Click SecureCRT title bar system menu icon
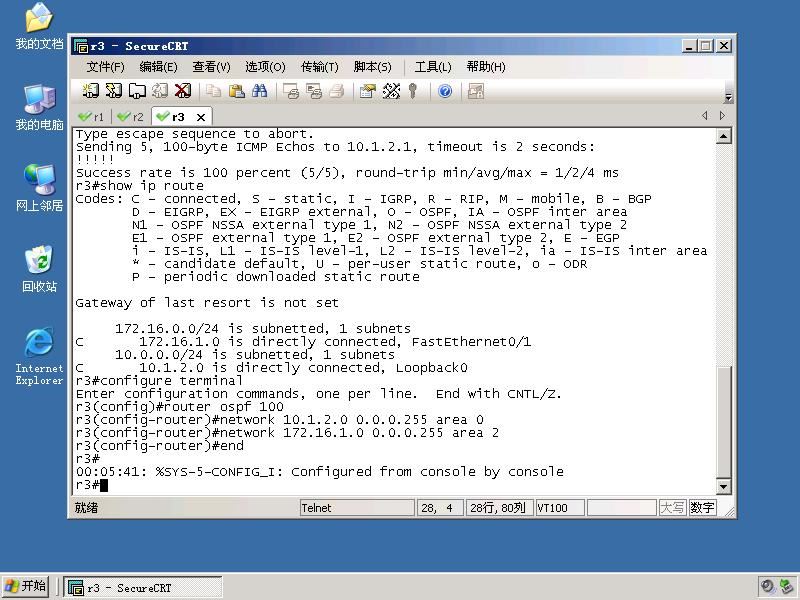 81,46
